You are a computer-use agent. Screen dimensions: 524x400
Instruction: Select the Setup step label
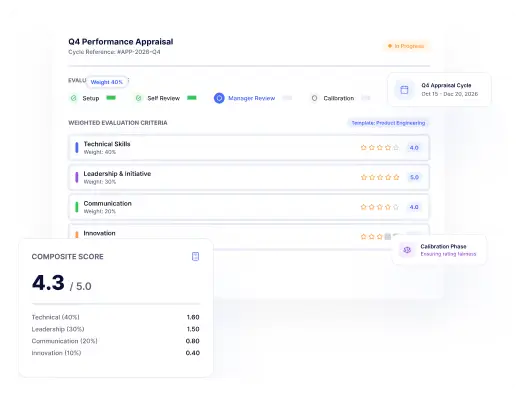[x=91, y=98]
